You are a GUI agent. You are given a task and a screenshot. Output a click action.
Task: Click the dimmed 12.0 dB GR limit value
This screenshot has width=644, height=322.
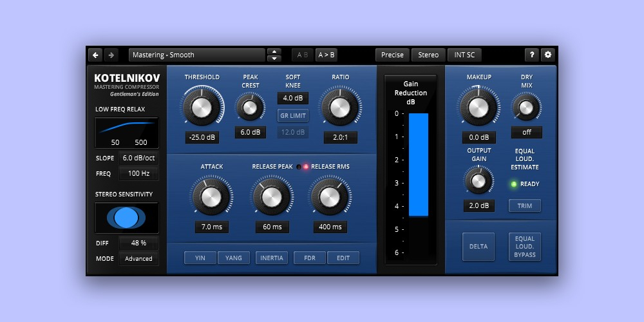(293, 132)
